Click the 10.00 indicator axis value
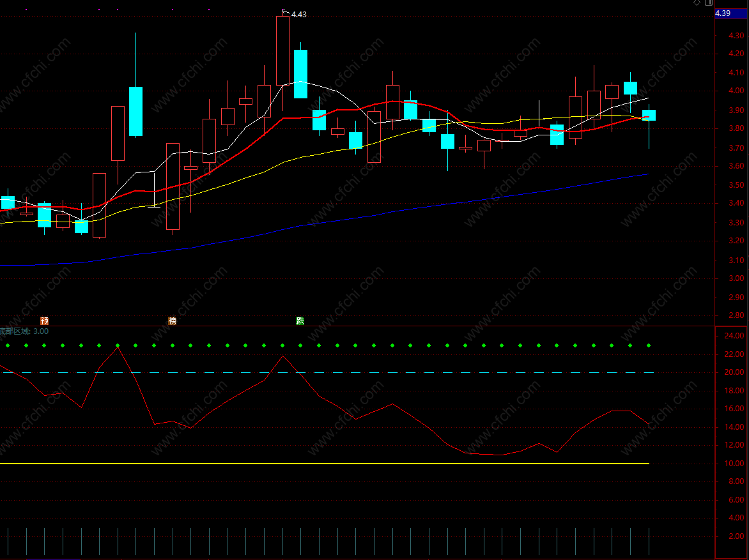 734,464
